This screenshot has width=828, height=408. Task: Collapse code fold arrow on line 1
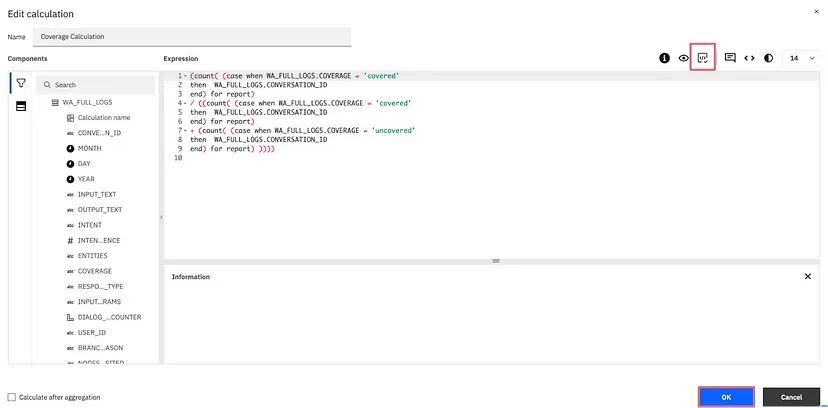185,76
